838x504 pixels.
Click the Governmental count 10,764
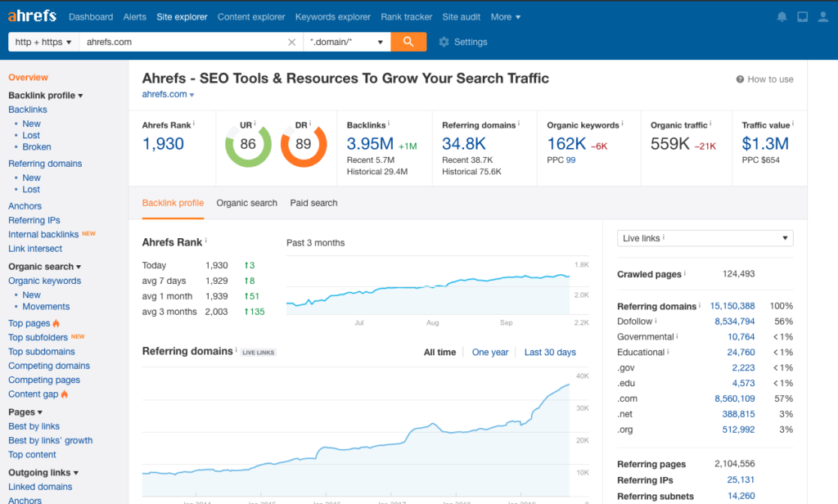741,337
